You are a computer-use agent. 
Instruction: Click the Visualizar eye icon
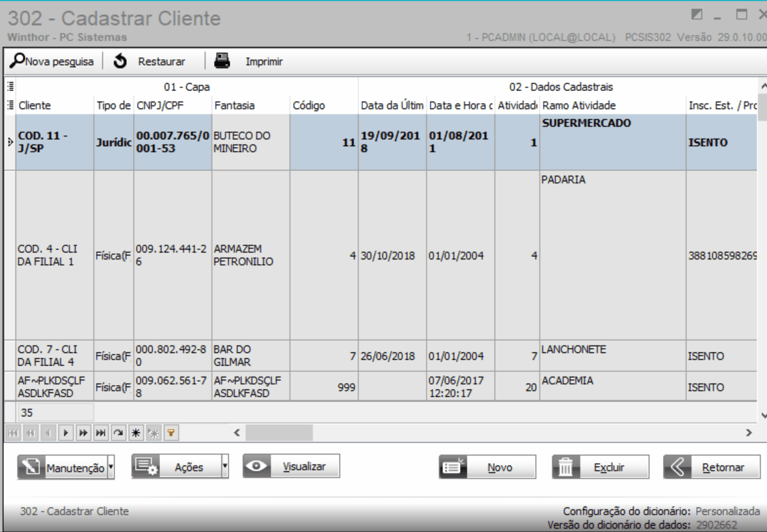coord(256,466)
